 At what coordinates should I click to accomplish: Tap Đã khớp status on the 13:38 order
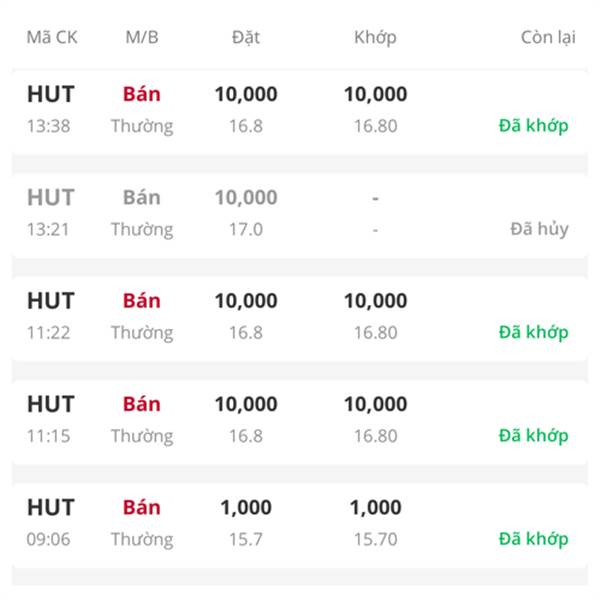(x=533, y=126)
